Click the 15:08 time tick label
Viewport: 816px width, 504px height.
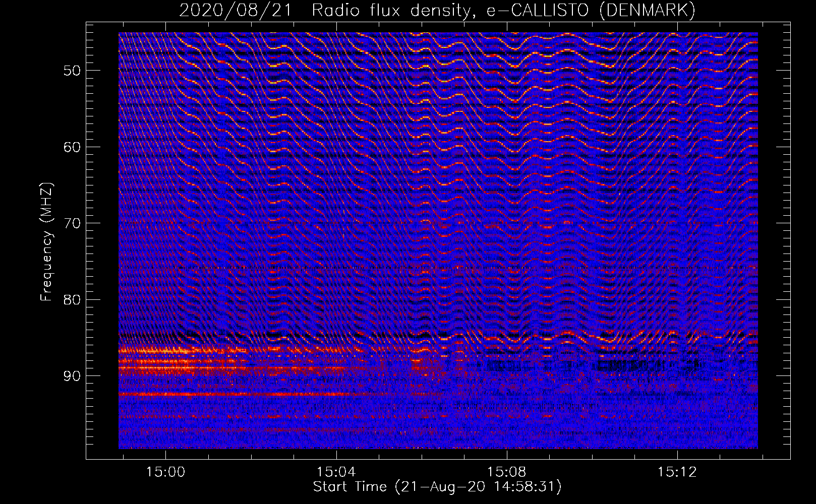tap(507, 472)
